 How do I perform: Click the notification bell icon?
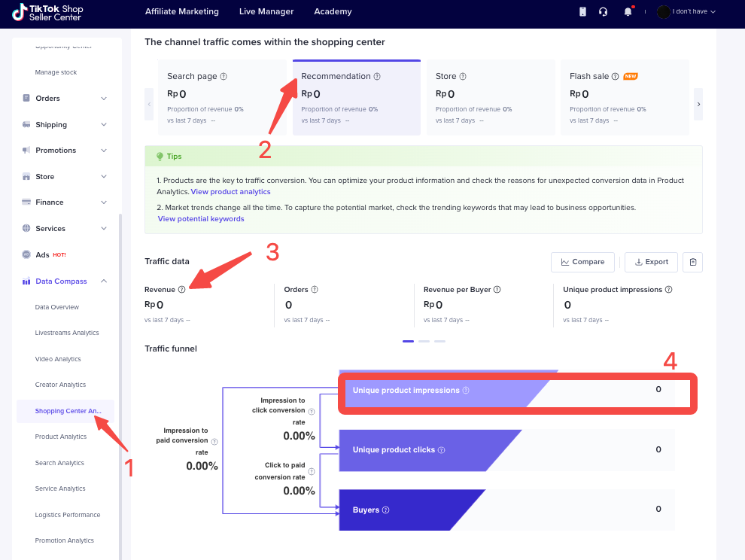click(628, 12)
